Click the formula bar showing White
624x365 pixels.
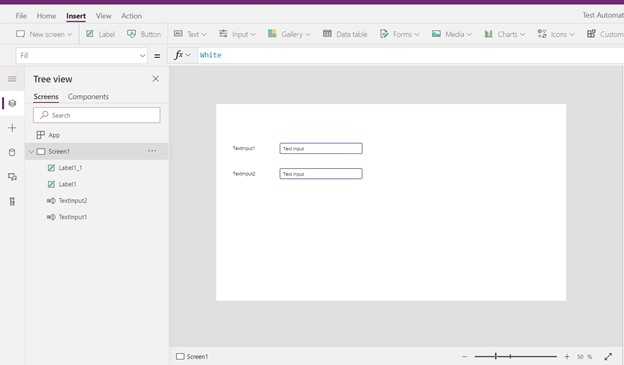pos(410,55)
